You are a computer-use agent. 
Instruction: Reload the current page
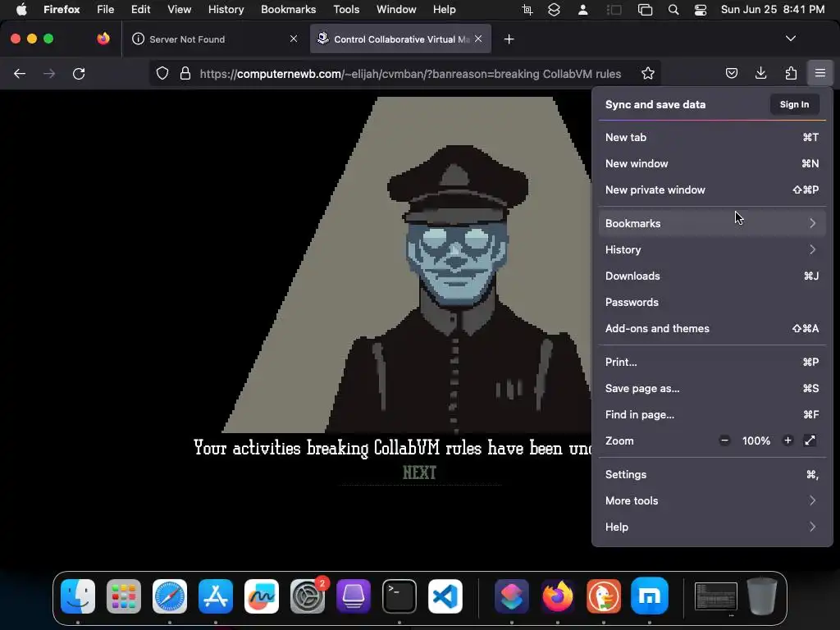point(79,73)
